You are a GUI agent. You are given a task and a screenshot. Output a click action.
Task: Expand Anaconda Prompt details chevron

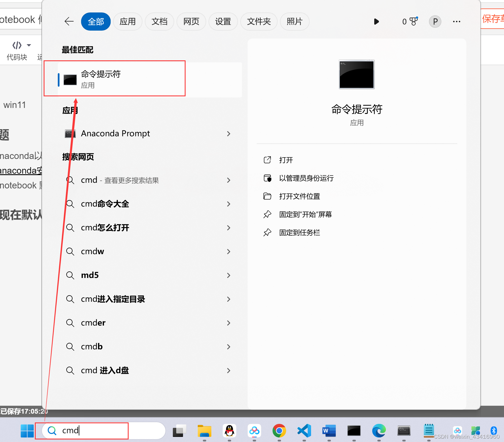[229, 133]
